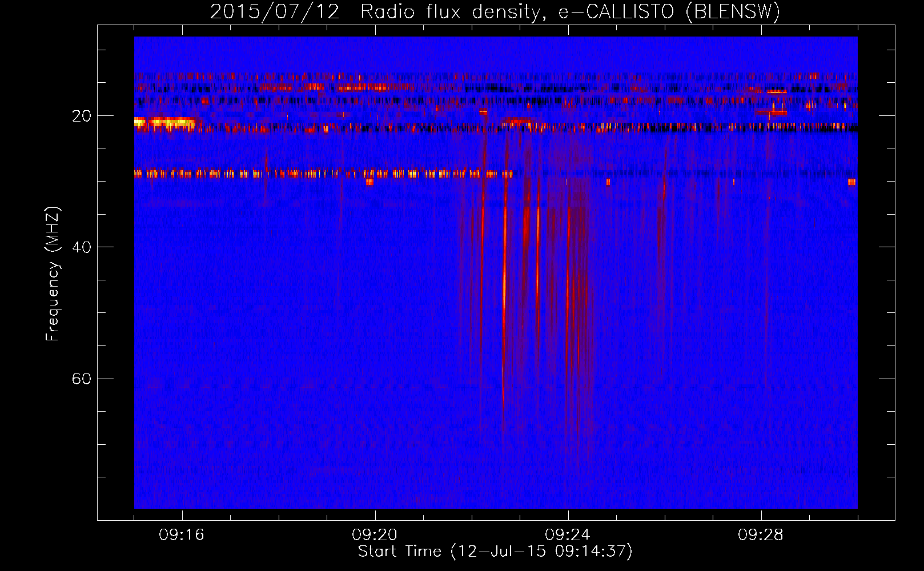Click the 40 MHz frequency tick label
Screen dimensions: 924x571
coord(82,247)
